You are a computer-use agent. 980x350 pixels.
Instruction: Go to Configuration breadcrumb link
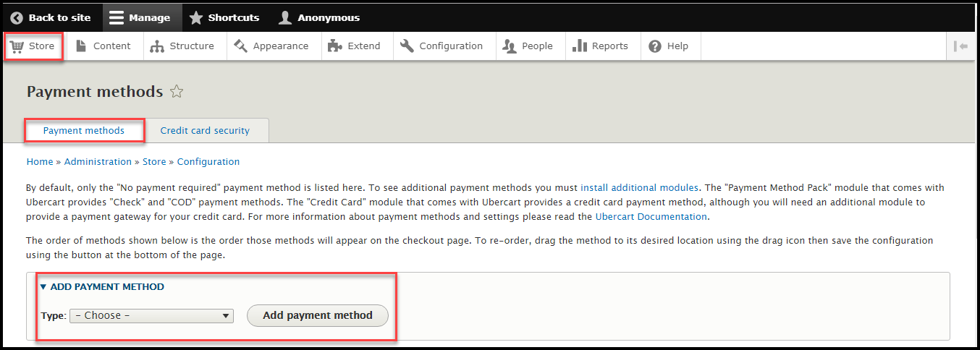tap(208, 161)
